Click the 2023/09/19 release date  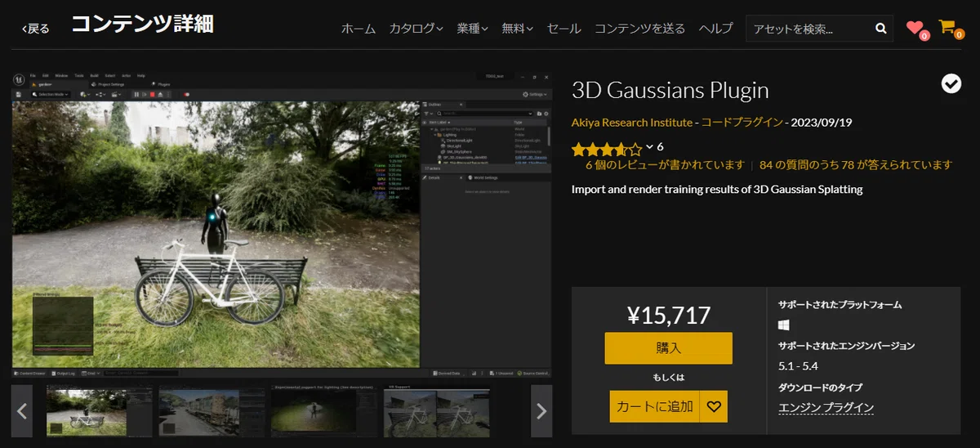821,123
